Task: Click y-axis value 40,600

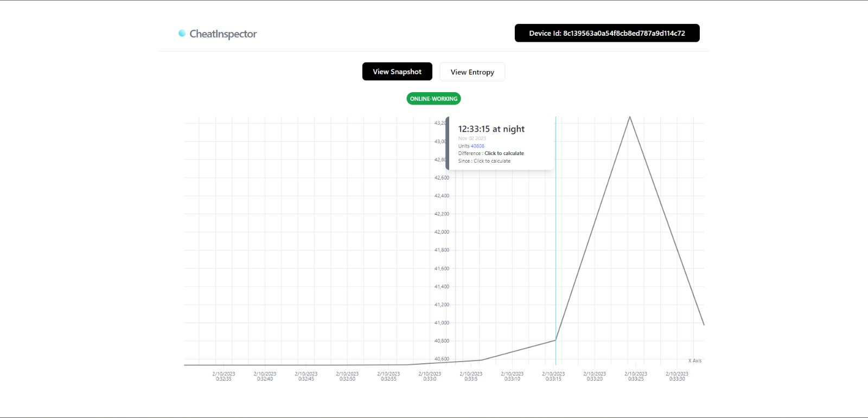Action: [442, 359]
